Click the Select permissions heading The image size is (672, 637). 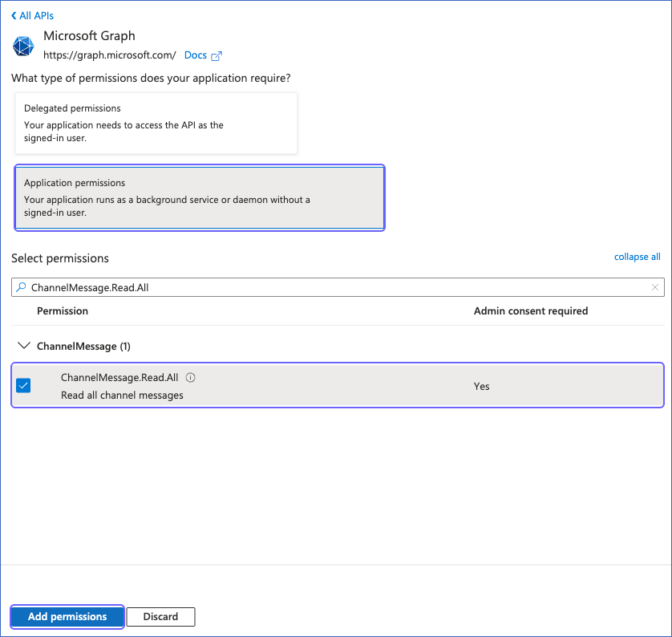pyautogui.click(x=60, y=258)
